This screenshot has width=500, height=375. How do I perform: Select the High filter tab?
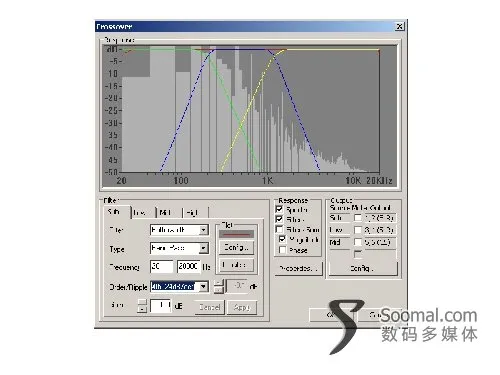195,212
